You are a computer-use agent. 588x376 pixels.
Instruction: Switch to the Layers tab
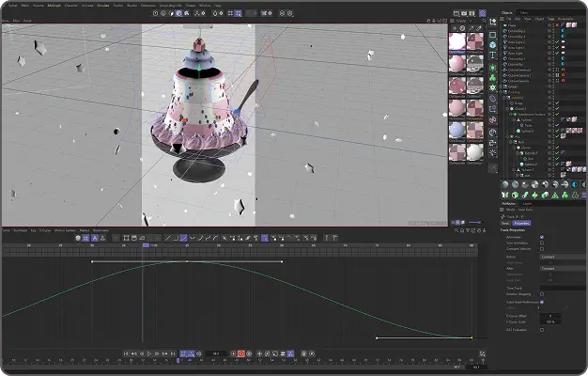point(527,203)
